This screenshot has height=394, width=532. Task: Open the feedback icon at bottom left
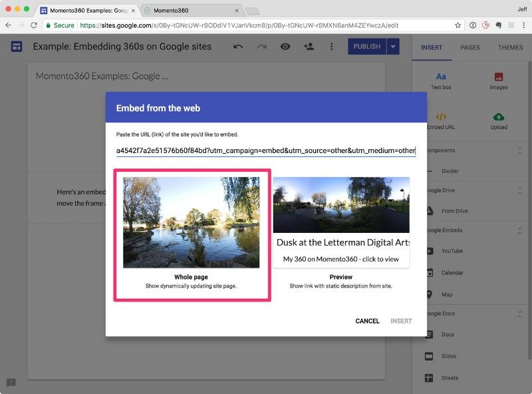coord(11,383)
